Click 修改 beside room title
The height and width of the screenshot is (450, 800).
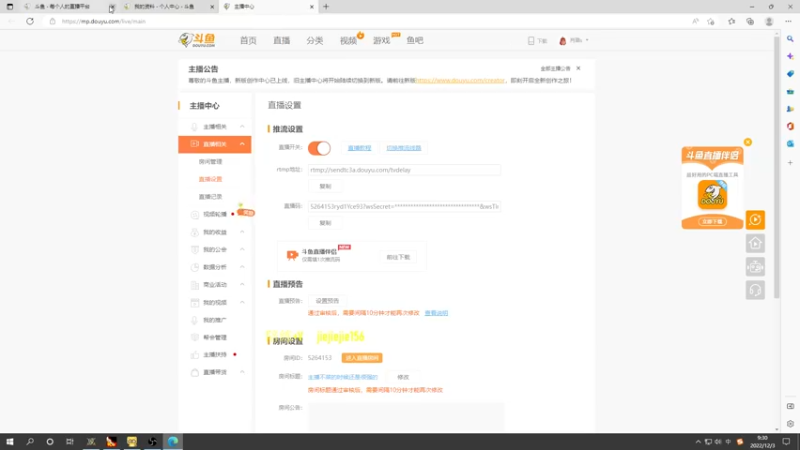click(x=403, y=377)
